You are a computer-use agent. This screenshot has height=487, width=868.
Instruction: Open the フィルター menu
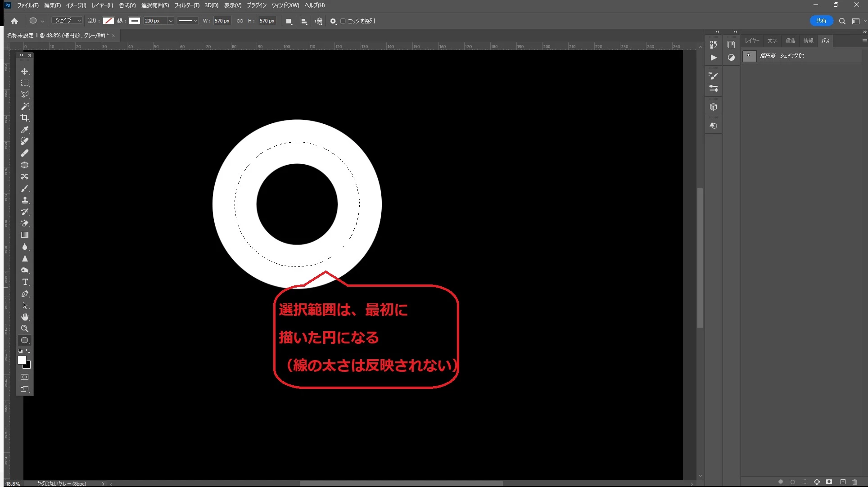[186, 5]
